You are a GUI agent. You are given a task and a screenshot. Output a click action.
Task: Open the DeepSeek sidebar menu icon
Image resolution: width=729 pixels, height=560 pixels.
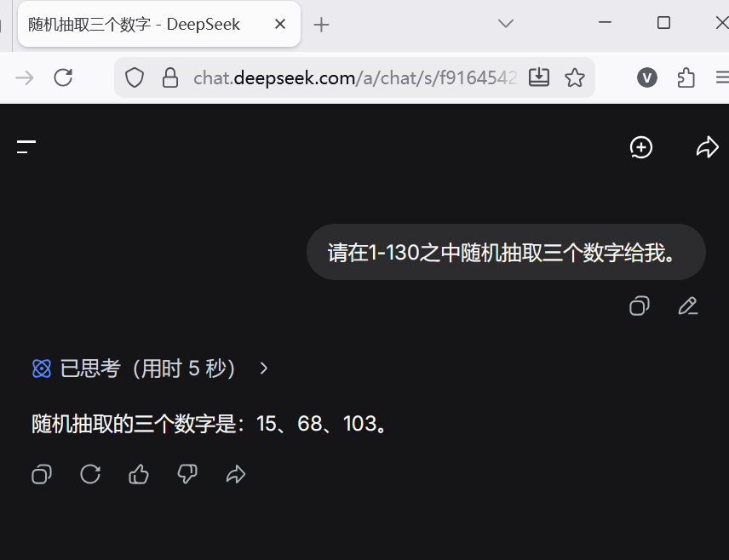(26, 146)
